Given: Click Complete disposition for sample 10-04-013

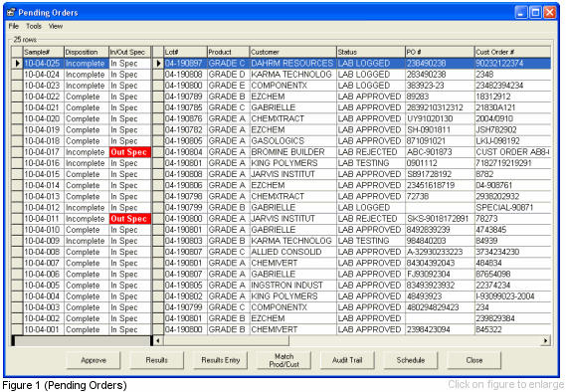Looking at the screenshot, I should tap(87, 196).
